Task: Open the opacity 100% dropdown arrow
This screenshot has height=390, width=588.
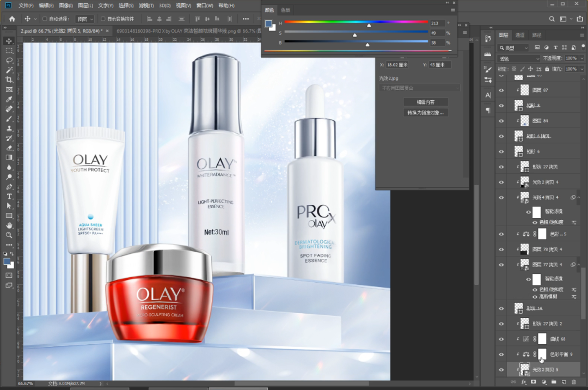Action: point(582,58)
